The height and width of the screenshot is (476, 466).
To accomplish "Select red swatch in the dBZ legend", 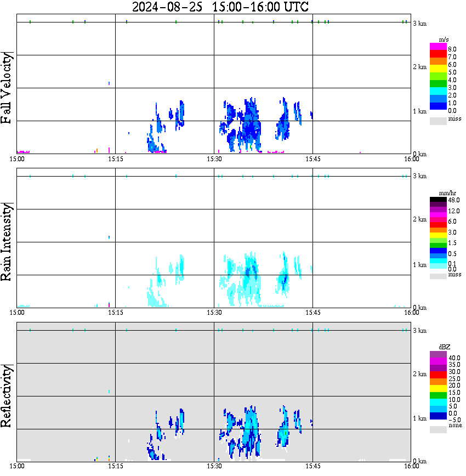I will coord(438,375).
